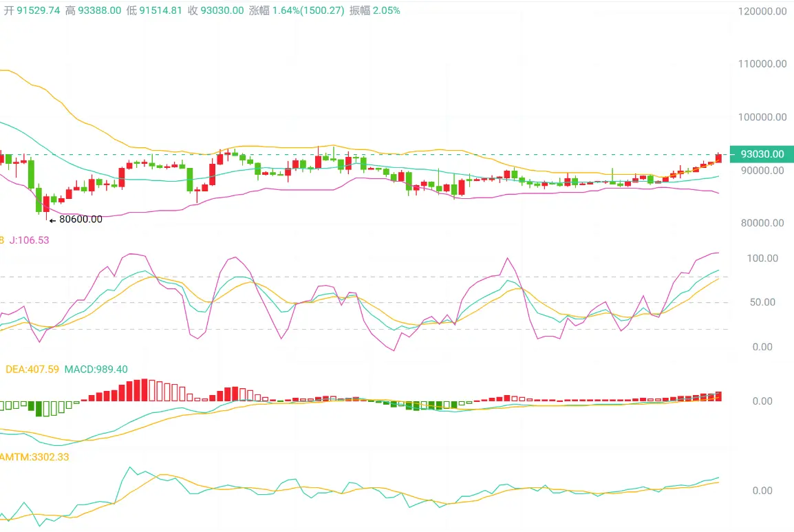
Task: Click the J:106.53 KDJ indicator label
Action: pyautogui.click(x=30, y=240)
